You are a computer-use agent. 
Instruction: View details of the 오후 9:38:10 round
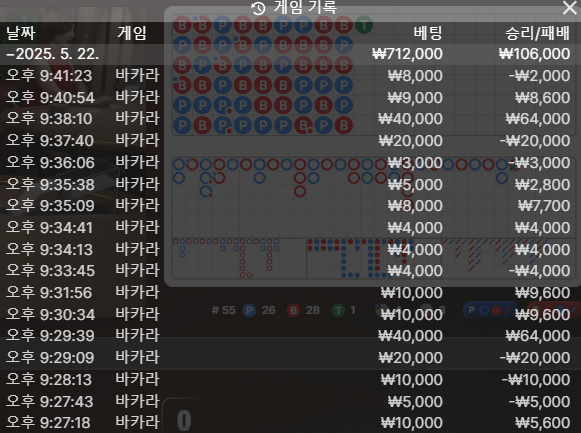[290, 119]
